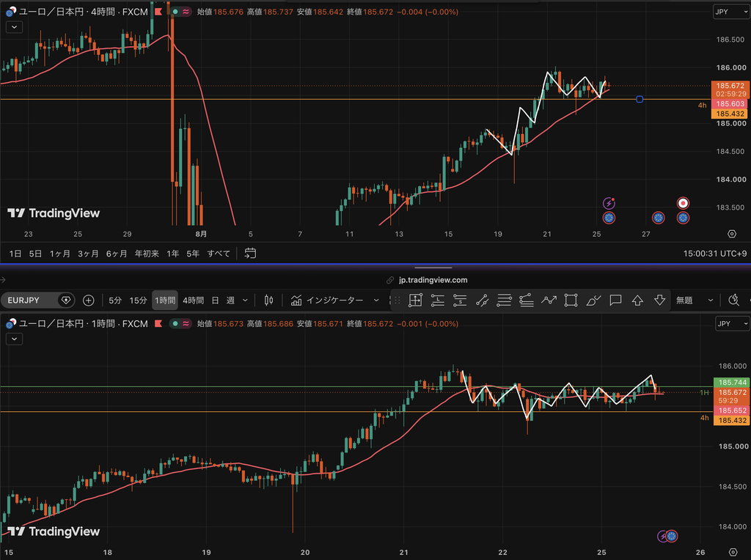Click the red flag on 1時間 chart title
The height and width of the screenshot is (560, 751).
[x=158, y=323]
